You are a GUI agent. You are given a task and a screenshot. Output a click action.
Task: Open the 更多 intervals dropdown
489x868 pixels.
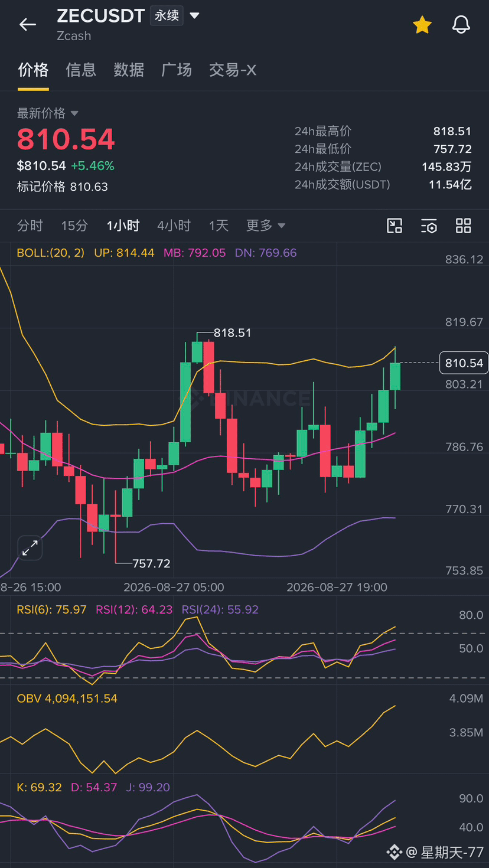coord(266,226)
